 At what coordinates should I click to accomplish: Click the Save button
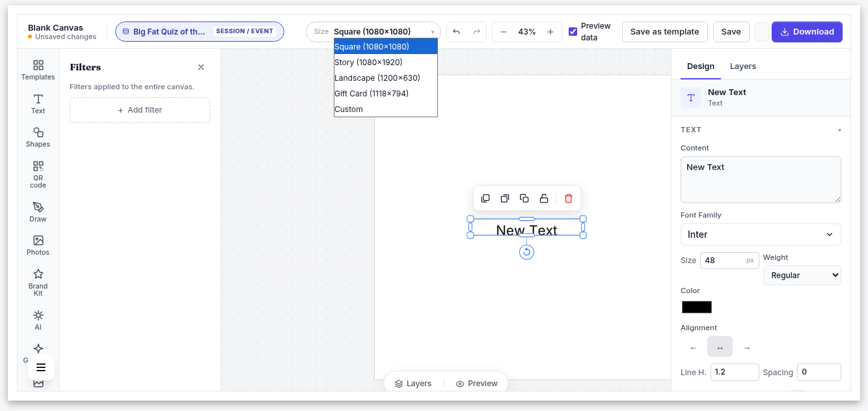coord(731,32)
